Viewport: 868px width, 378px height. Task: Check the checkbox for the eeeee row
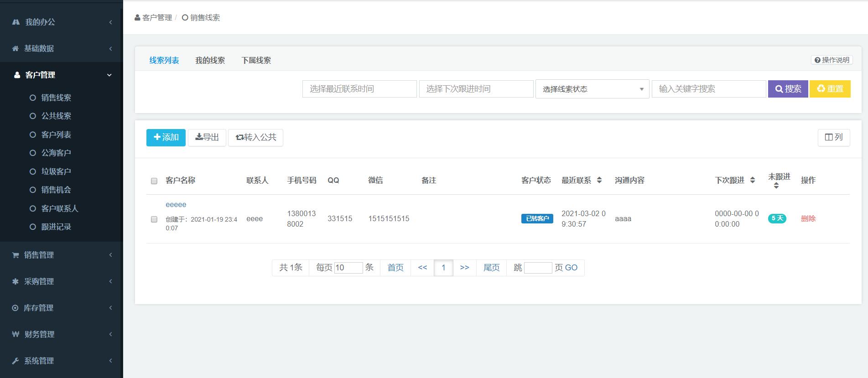154,219
